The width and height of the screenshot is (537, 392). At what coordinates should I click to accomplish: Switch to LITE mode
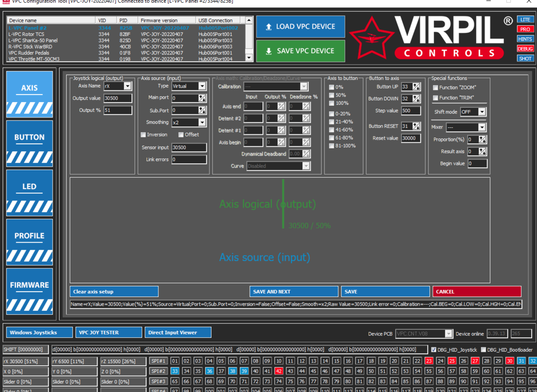pos(525,19)
